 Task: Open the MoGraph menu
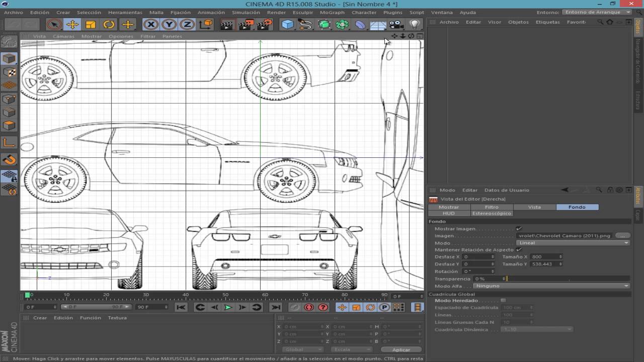click(x=332, y=12)
